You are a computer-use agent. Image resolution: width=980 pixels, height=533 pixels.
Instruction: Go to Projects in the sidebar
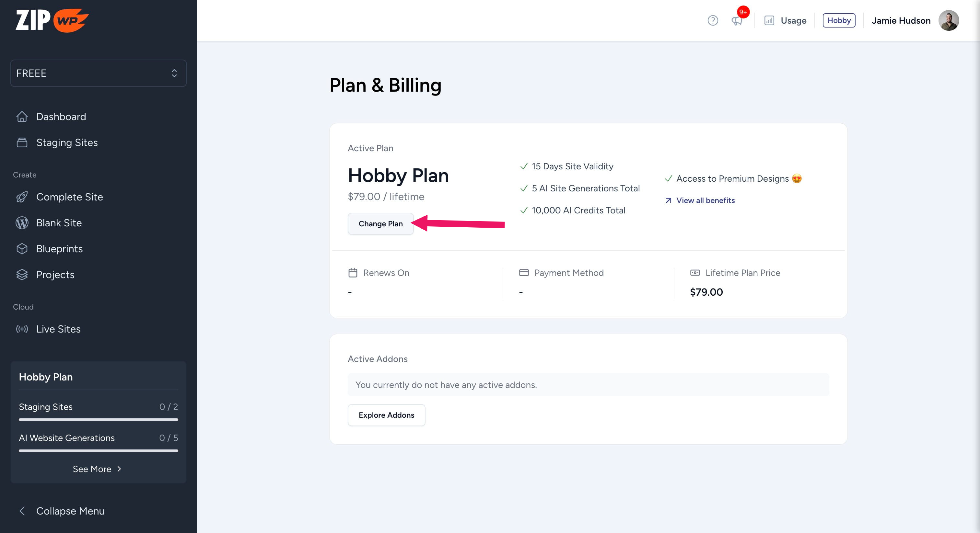click(55, 275)
